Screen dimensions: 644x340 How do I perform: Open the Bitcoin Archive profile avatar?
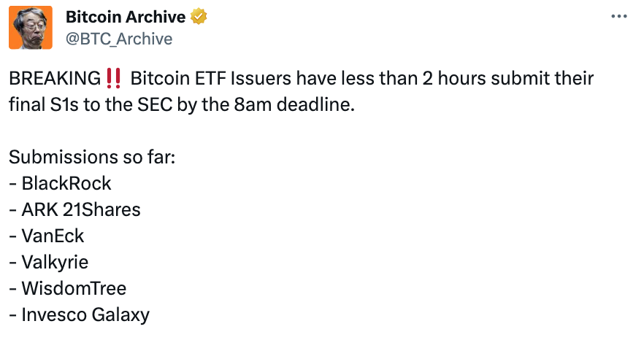point(31,28)
